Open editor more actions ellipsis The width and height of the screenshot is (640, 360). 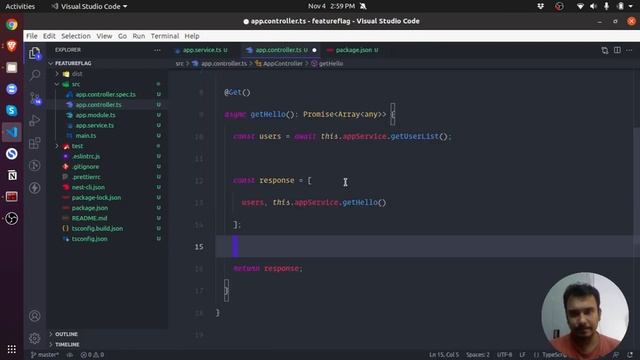(x=629, y=50)
